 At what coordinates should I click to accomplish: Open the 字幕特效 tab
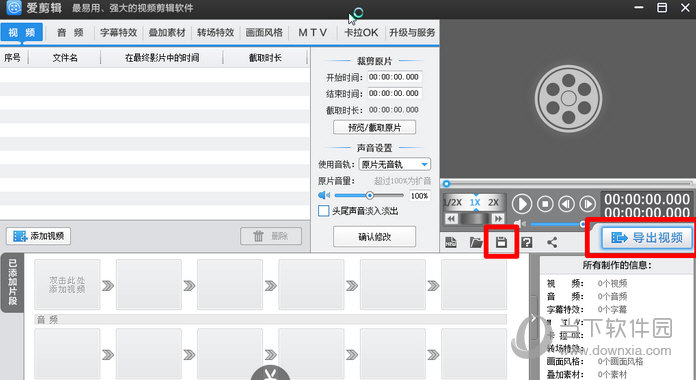[x=119, y=32]
